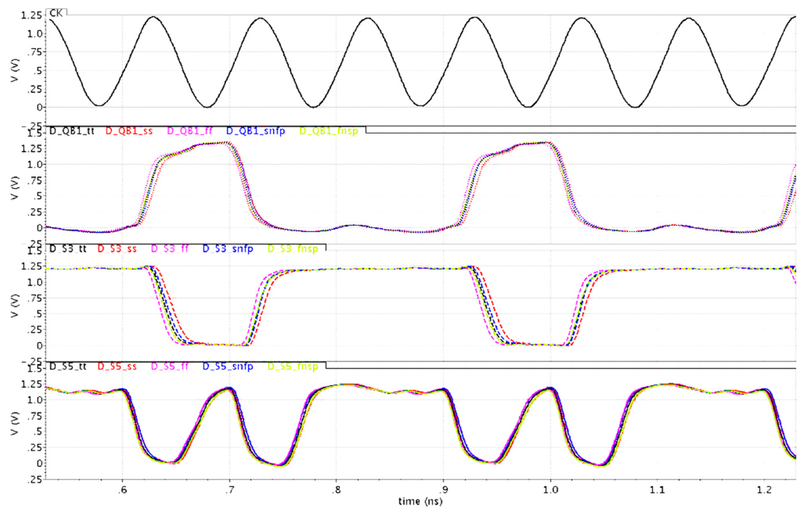Click the yellow D_S3_fnsp legend entry
Viewport: 812px width, 513px height.
[x=293, y=249]
